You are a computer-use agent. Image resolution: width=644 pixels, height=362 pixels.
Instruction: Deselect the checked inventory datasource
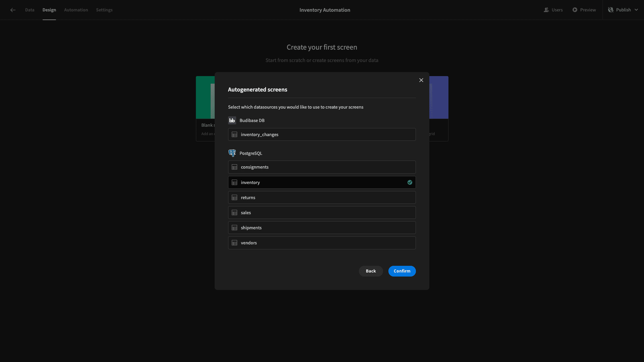click(322, 182)
